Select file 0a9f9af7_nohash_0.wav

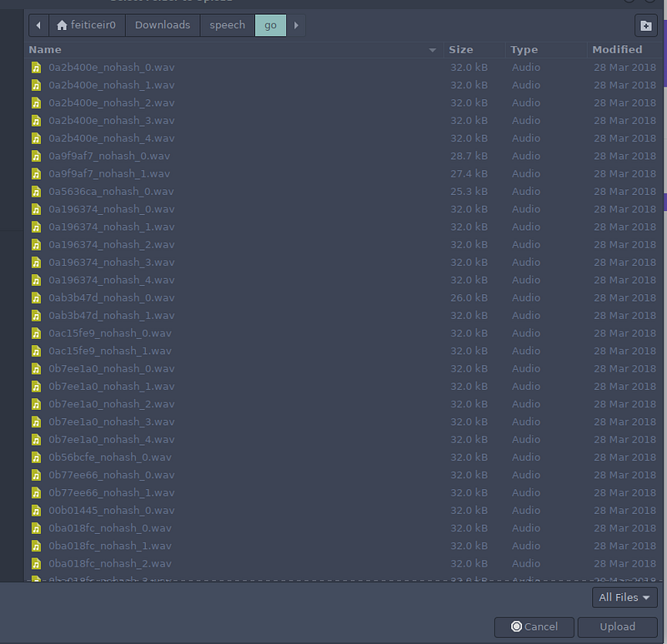tap(344, 156)
